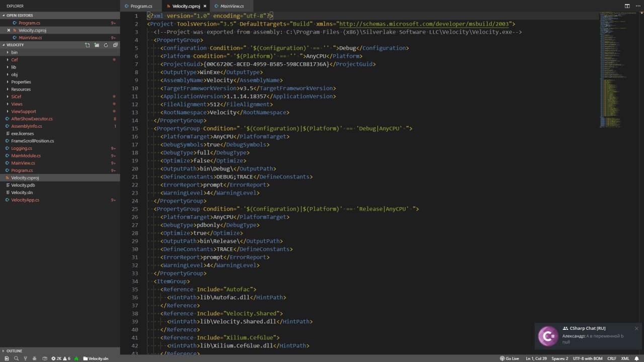644x362 pixels.
Task: Click the ProjectGuid value on line 7
Action: 267,64
